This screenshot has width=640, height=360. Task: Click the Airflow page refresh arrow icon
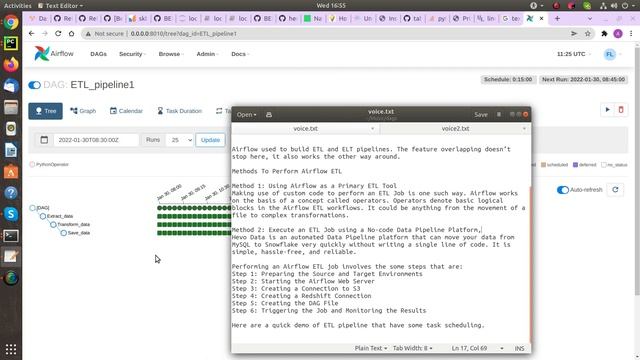coord(615,189)
